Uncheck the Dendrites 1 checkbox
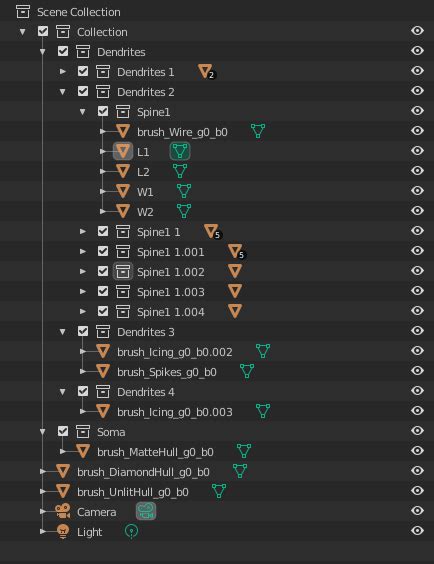The width and height of the screenshot is (434, 564). (x=83, y=71)
